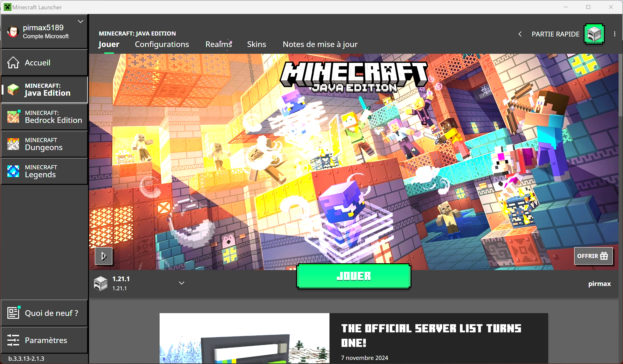Click the Java Edition grass block icon
This screenshot has height=364, width=623.
(x=13, y=89)
